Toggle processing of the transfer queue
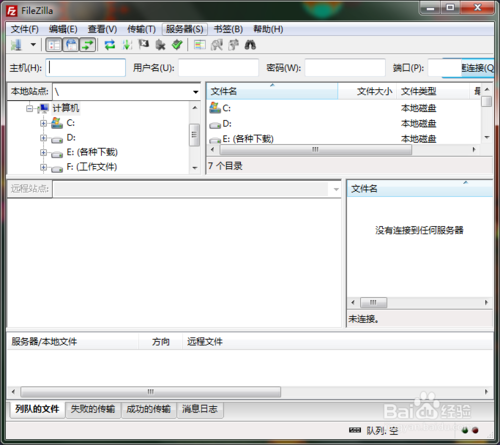 [127, 45]
